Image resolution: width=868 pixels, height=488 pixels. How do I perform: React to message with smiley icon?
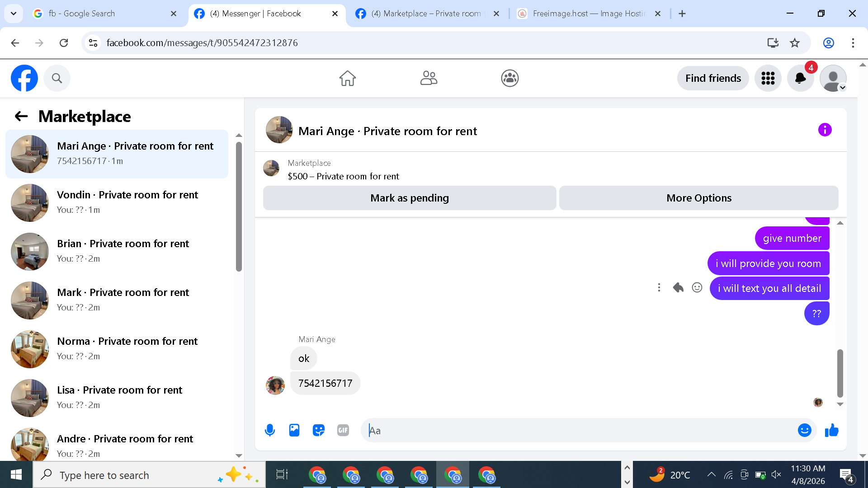(697, 288)
